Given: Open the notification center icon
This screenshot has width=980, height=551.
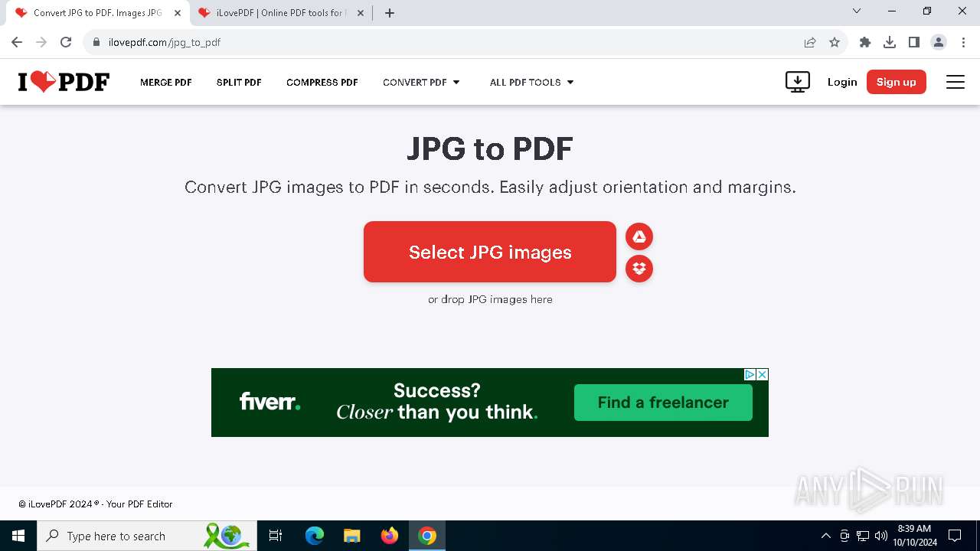Looking at the screenshot, I should click(955, 536).
